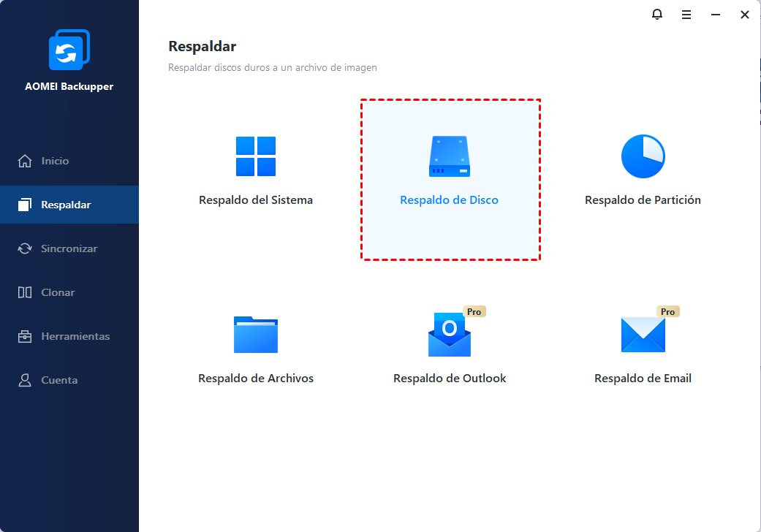Click the Outlook envelope icon
This screenshot has height=532, width=761.
click(450, 335)
